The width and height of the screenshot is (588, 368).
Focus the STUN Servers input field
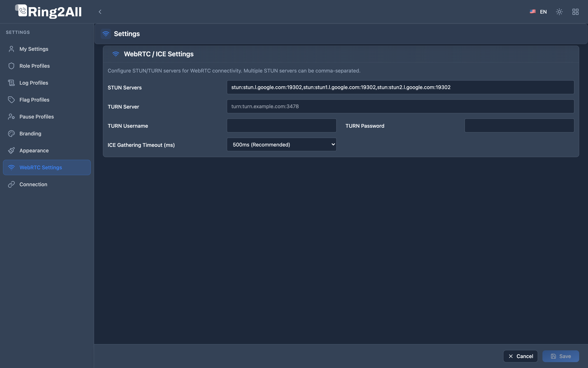[400, 87]
